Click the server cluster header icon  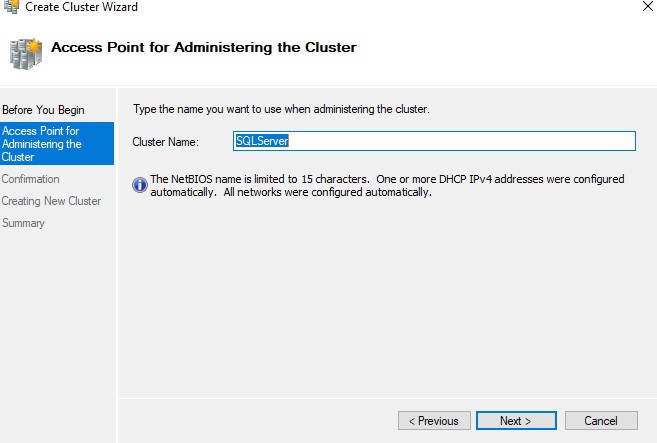pyautogui.click(x=26, y=54)
